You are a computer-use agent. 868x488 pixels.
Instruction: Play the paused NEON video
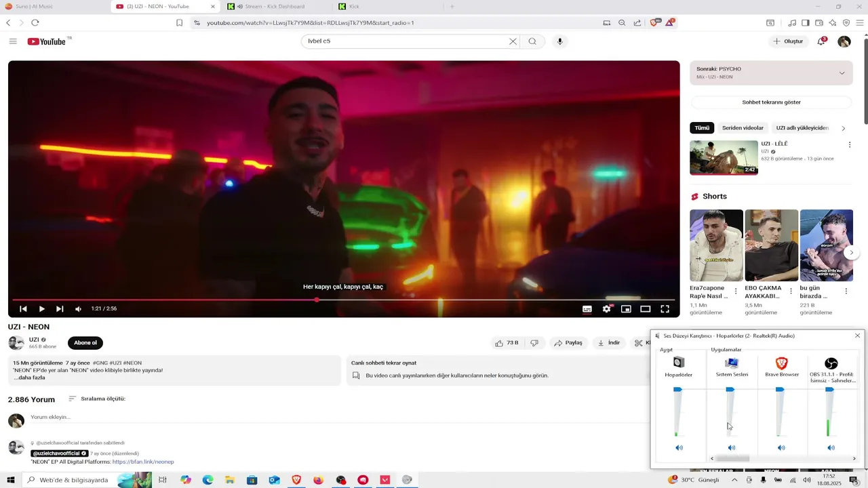click(x=41, y=309)
